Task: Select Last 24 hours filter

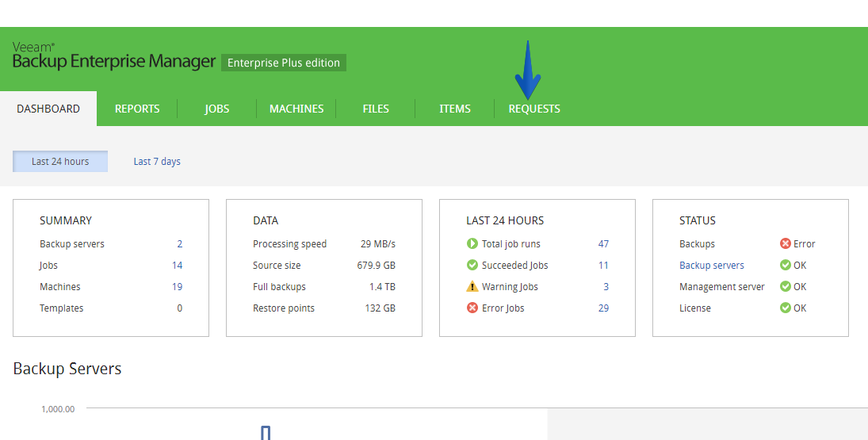Action: click(60, 161)
